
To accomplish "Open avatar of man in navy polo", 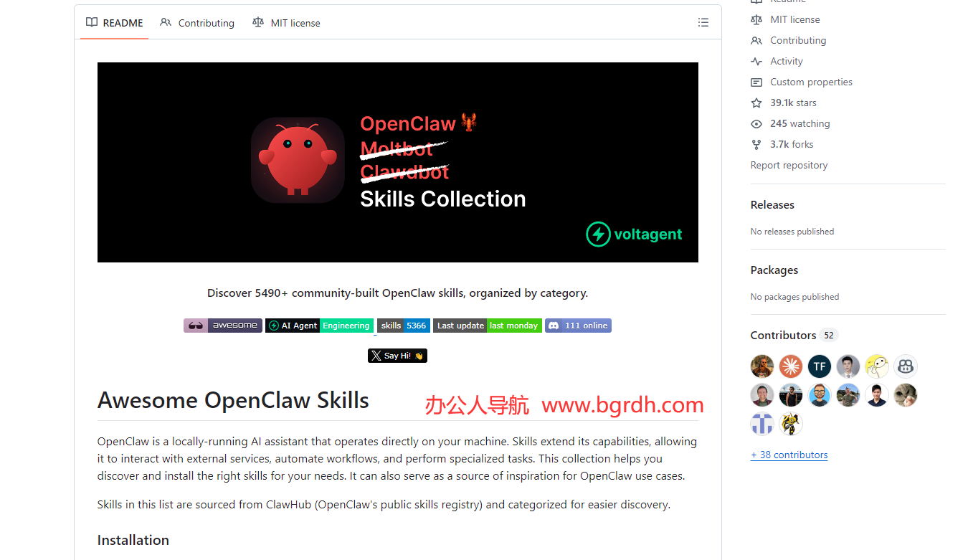I will [877, 395].
